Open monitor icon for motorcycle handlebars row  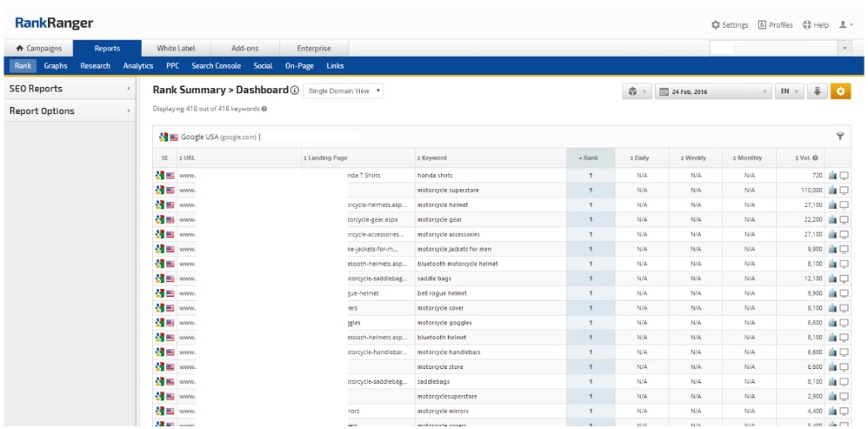[845, 352]
